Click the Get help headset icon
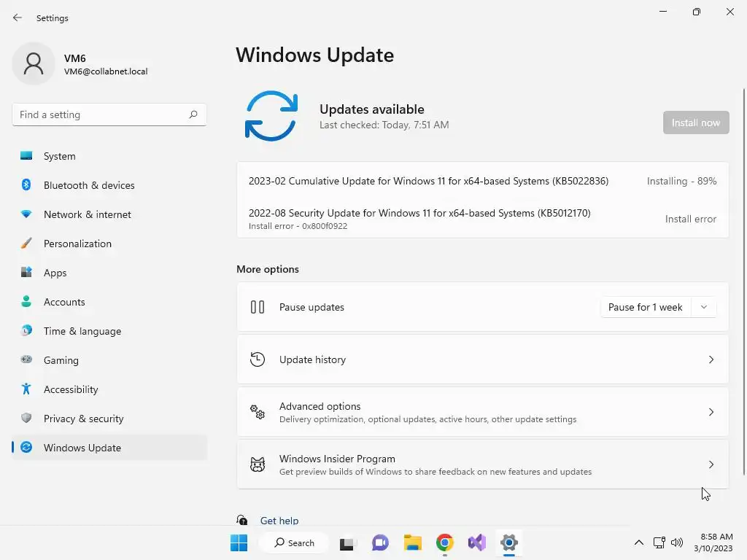 pos(242,520)
